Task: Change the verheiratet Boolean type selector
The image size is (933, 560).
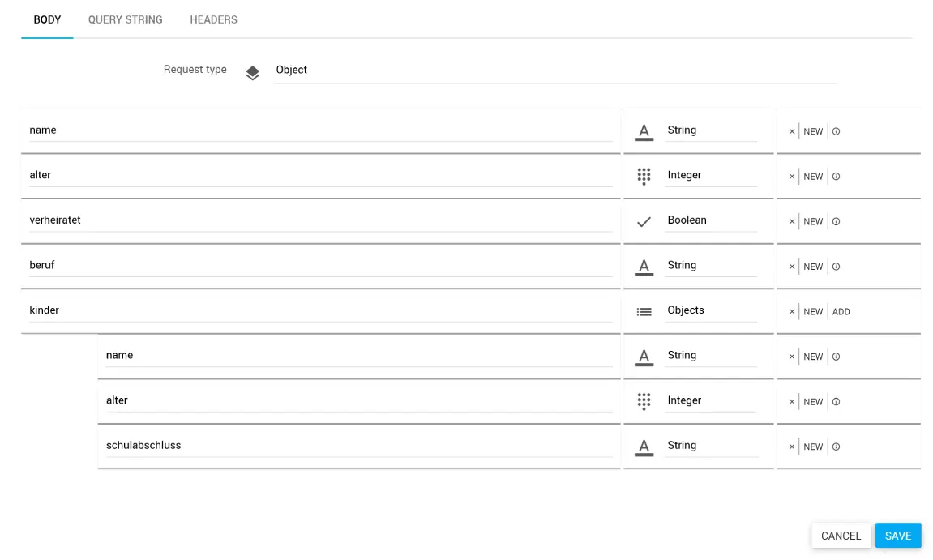Action: (710, 220)
